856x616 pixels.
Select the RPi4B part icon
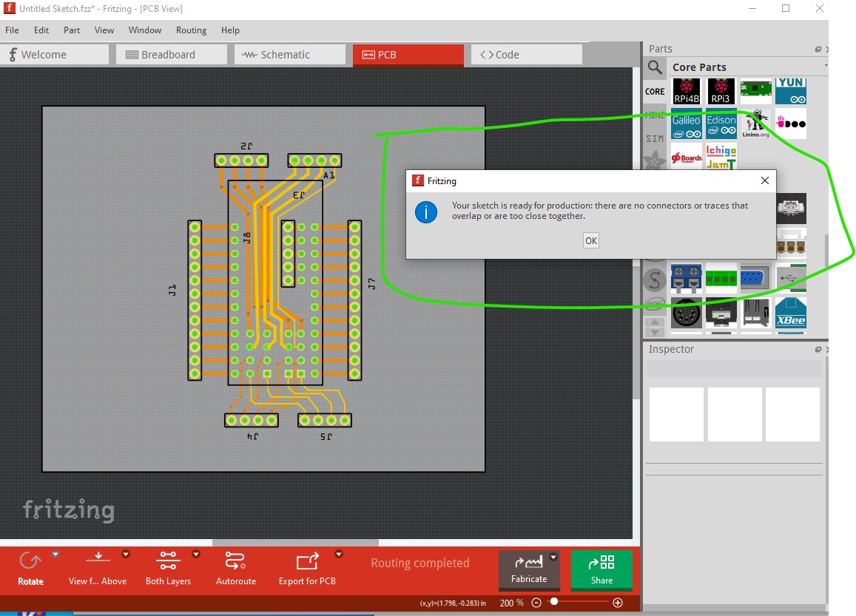click(x=687, y=92)
